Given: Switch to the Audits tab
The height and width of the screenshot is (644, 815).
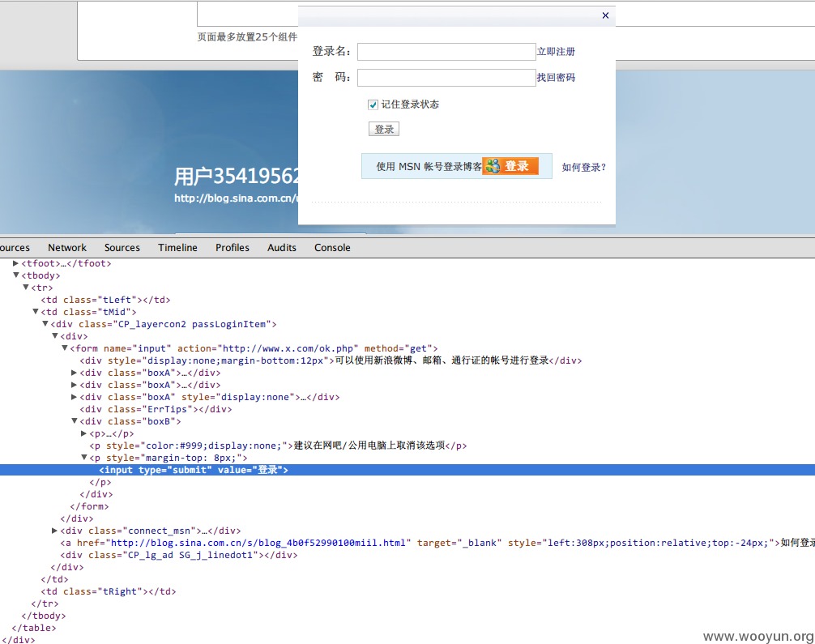Looking at the screenshot, I should (282, 247).
